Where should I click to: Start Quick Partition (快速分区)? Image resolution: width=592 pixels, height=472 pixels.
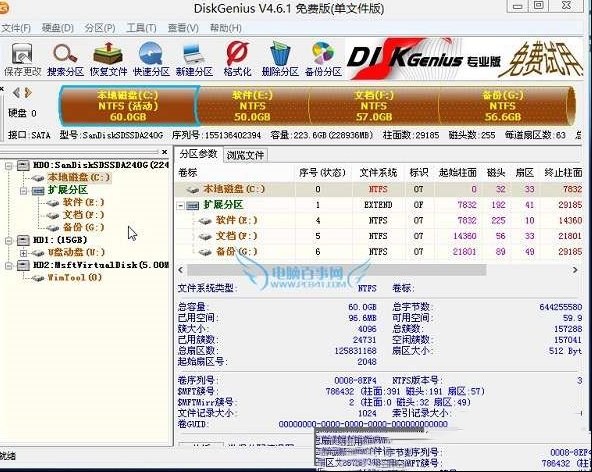point(151,59)
